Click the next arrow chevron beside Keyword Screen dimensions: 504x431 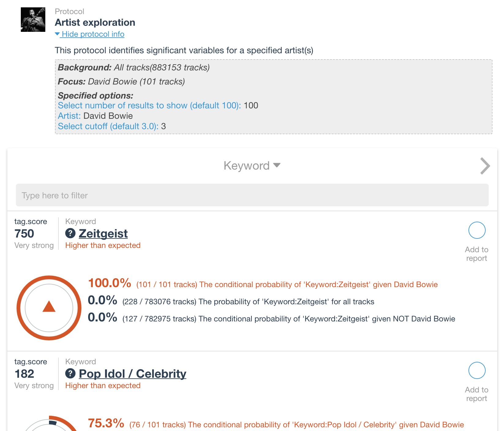tap(485, 166)
